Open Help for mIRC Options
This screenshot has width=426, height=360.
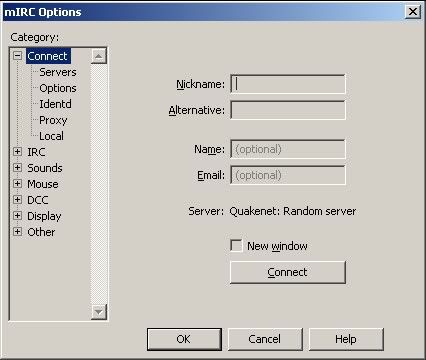click(x=346, y=339)
